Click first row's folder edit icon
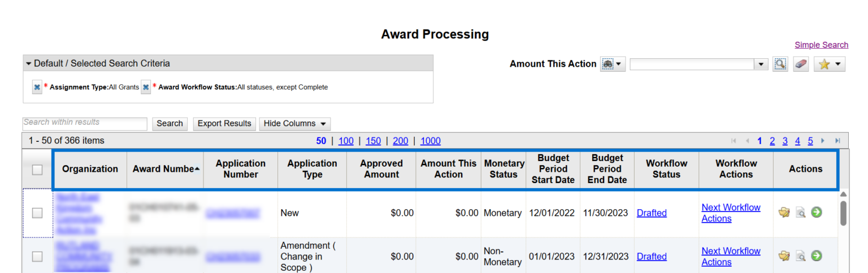 [x=784, y=213]
